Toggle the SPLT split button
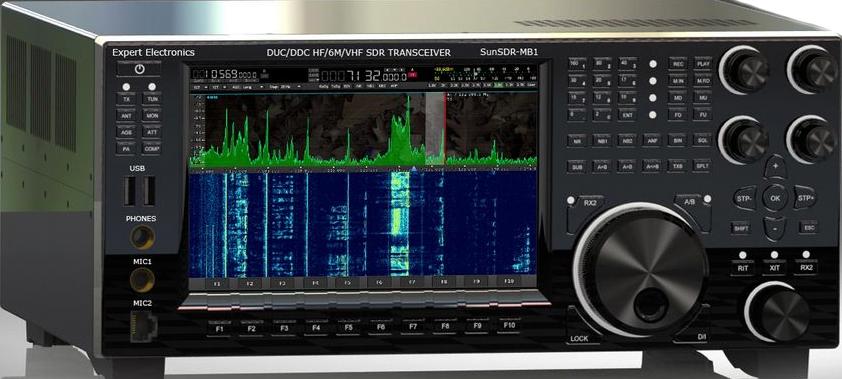This screenshot has height=379, width=842. pos(702,166)
